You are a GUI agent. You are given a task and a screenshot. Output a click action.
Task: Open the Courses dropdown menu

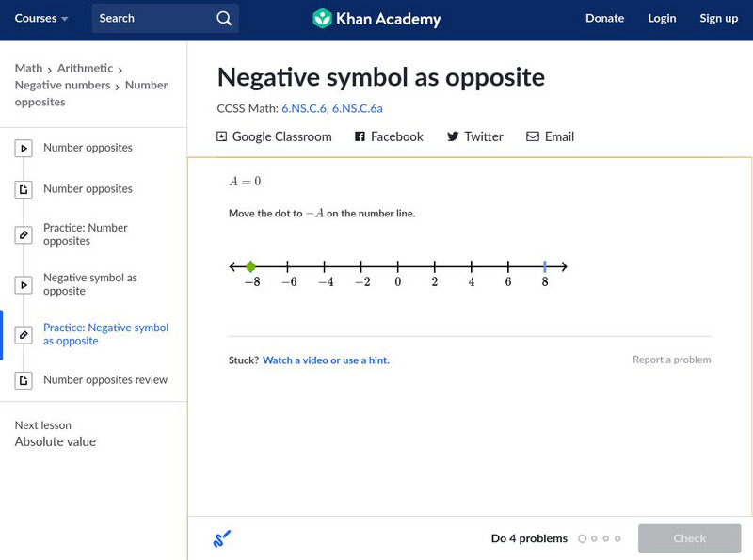tap(41, 18)
